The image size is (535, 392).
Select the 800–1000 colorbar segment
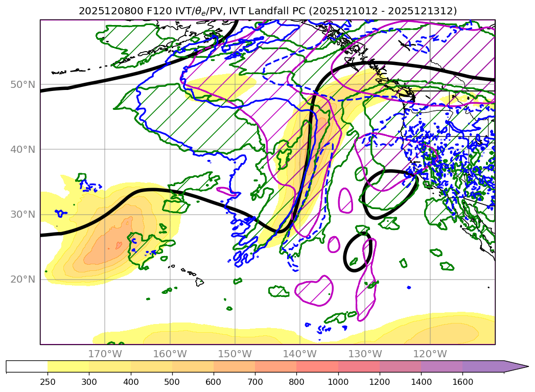[317, 366]
